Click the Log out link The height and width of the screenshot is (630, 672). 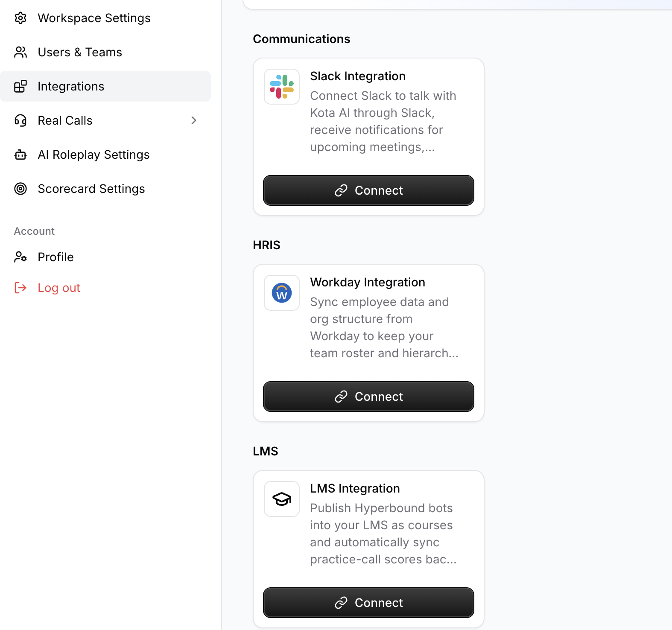pos(59,288)
